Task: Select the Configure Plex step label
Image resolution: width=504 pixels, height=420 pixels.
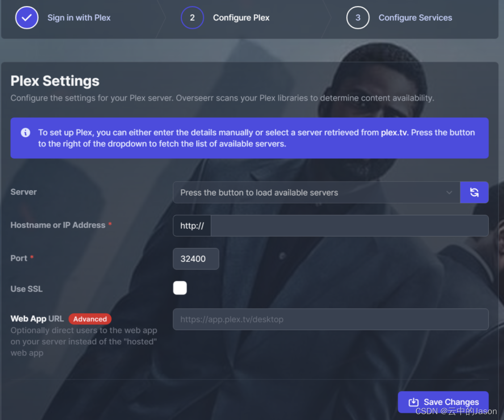Action: tap(241, 18)
